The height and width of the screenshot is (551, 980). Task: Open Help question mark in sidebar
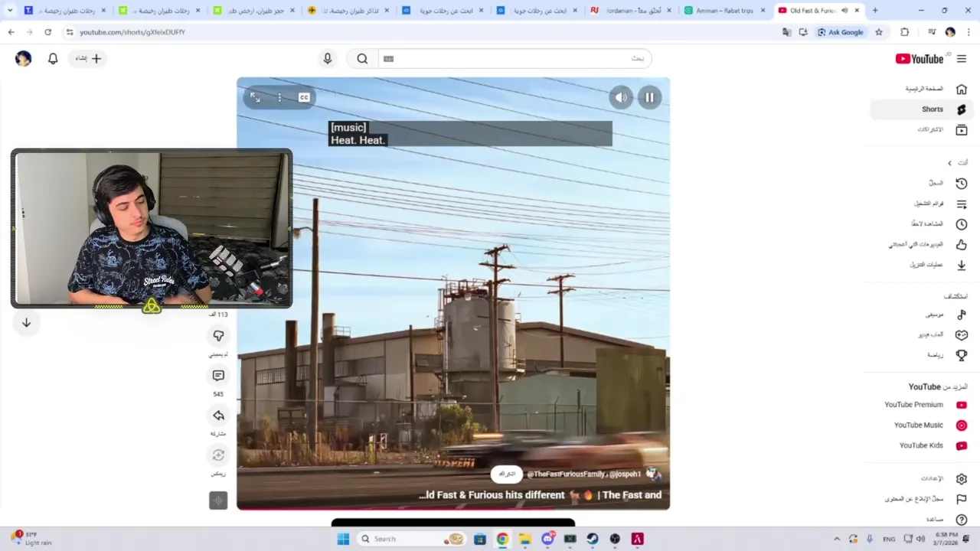click(x=962, y=520)
